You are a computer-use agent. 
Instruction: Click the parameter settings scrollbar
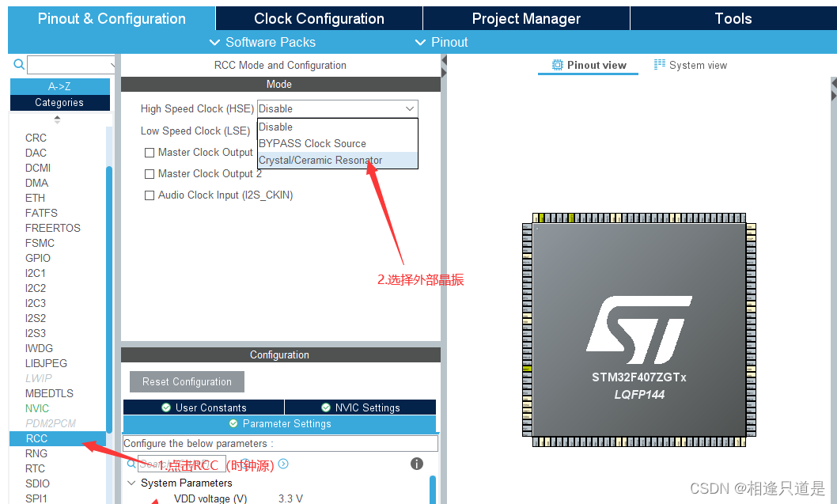click(x=433, y=488)
